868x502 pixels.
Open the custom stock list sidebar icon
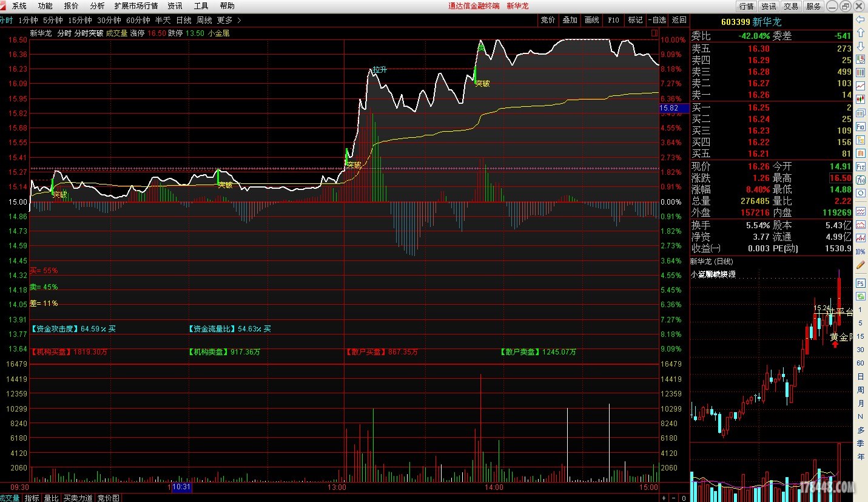click(860, 59)
